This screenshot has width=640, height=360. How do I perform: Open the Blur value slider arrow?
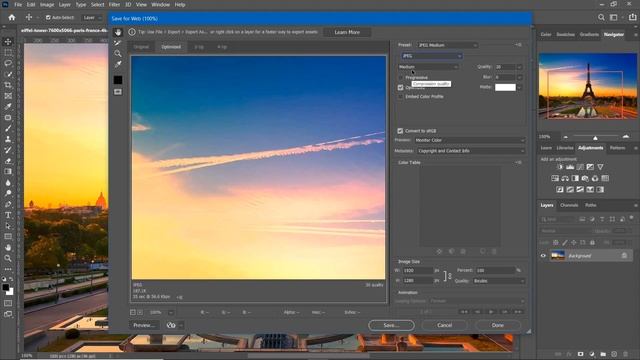click(x=519, y=77)
